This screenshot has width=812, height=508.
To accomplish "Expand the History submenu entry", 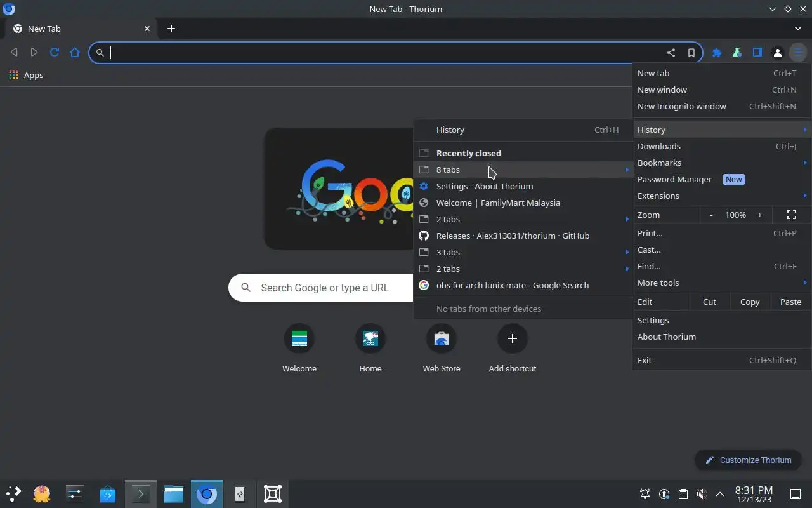I will pyautogui.click(x=722, y=130).
